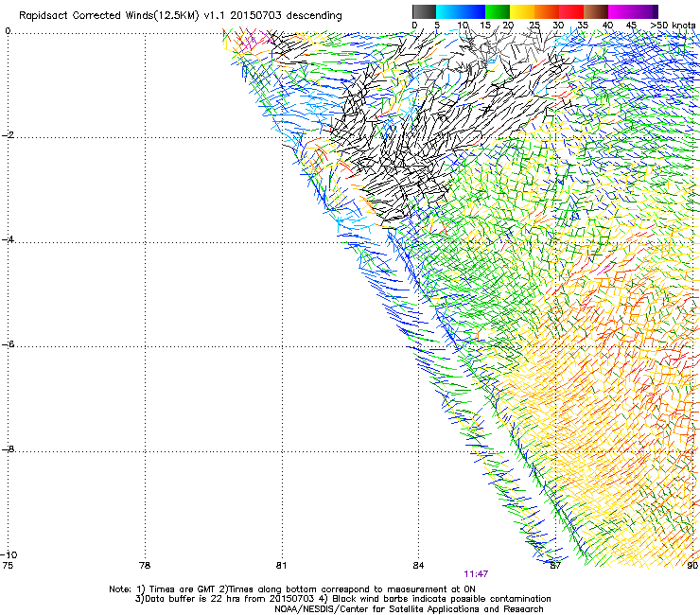
Task: Click the 'Data buffer is 22 hrs' note
Action: [194, 599]
